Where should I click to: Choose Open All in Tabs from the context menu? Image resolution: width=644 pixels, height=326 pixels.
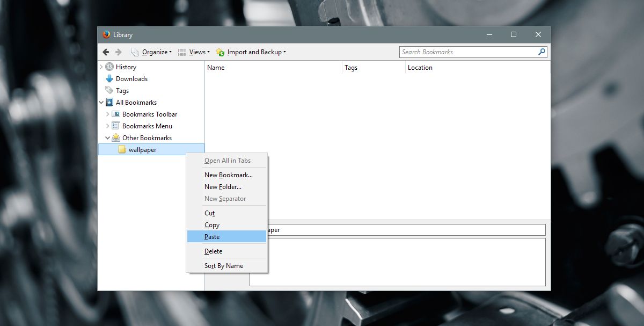click(x=227, y=161)
